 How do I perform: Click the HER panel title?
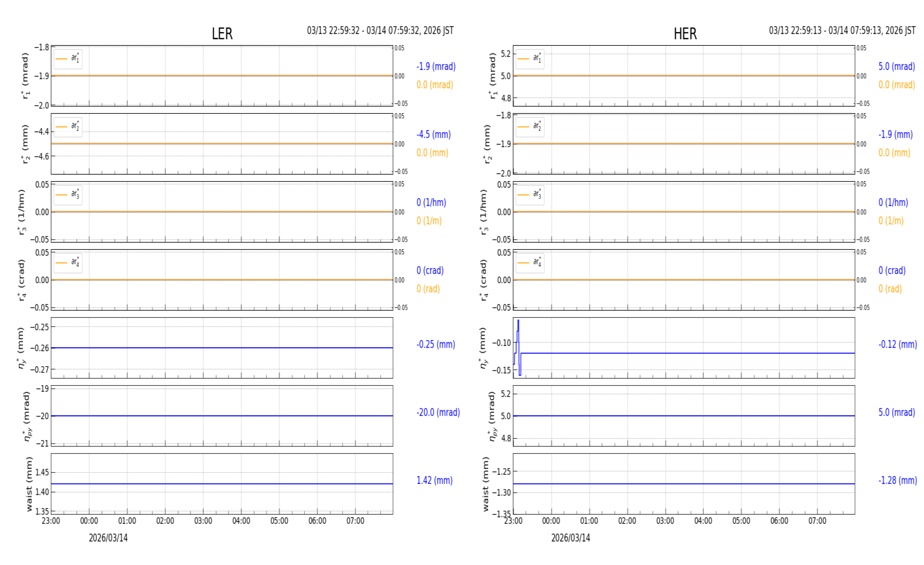tap(684, 34)
